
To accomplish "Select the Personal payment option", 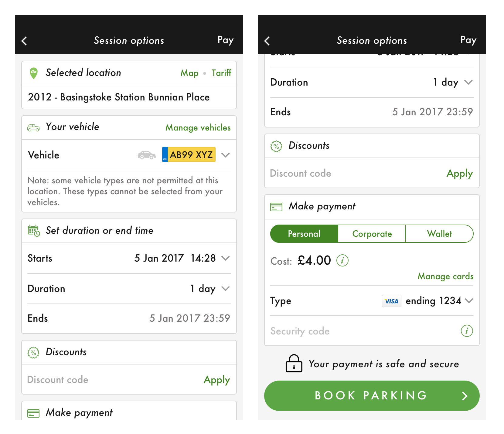I will coord(304,234).
